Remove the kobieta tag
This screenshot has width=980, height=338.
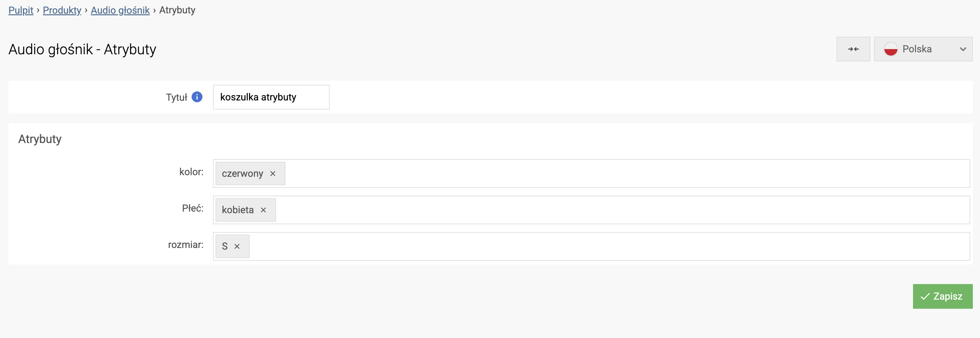(x=263, y=210)
